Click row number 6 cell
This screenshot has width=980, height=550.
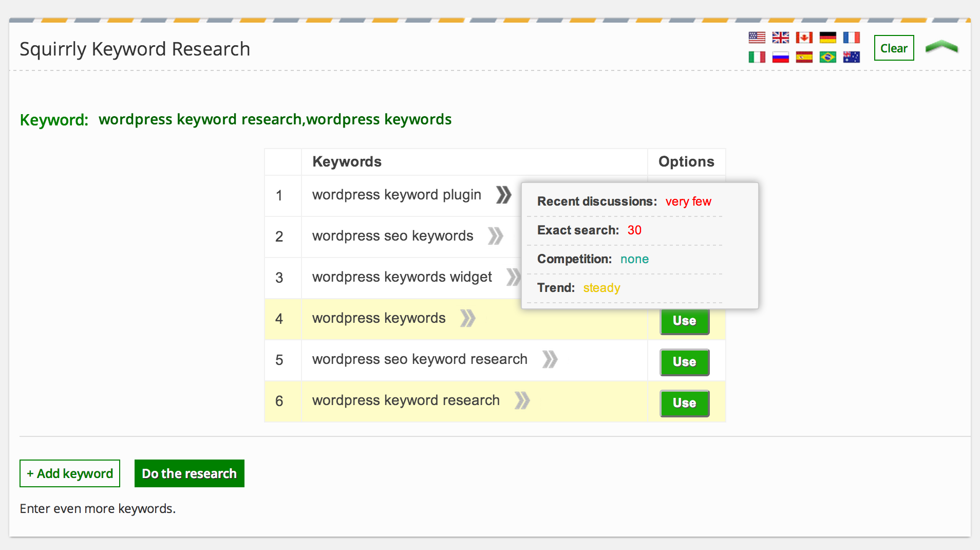pos(282,401)
